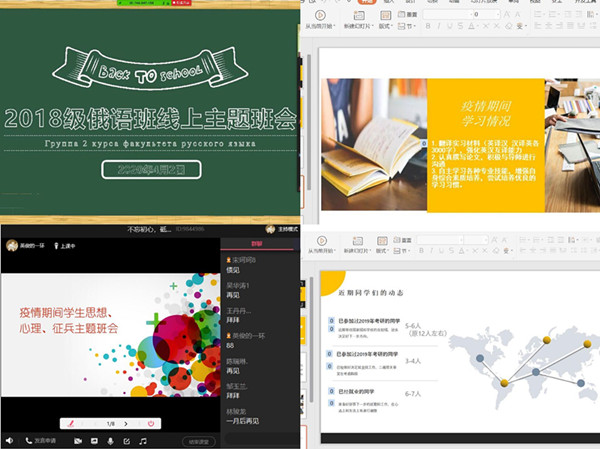Screen dimensions: 600x449
Task: Switch to the 讨论 chat tab
Action: pyautogui.click(x=257, y=243)
